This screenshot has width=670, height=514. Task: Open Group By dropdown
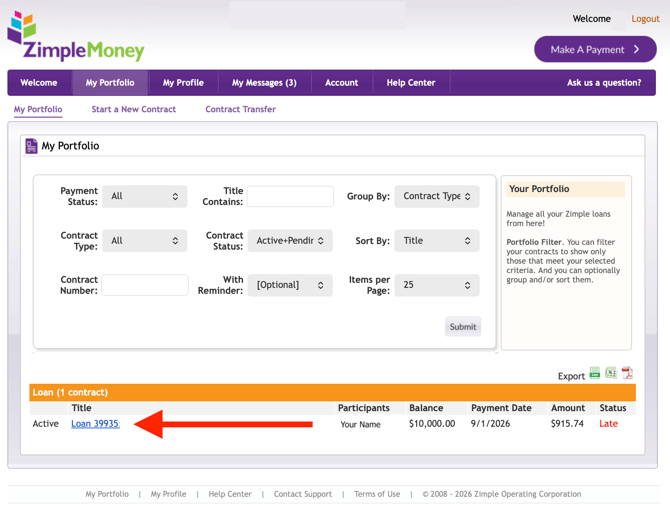[x=437, y=196]
